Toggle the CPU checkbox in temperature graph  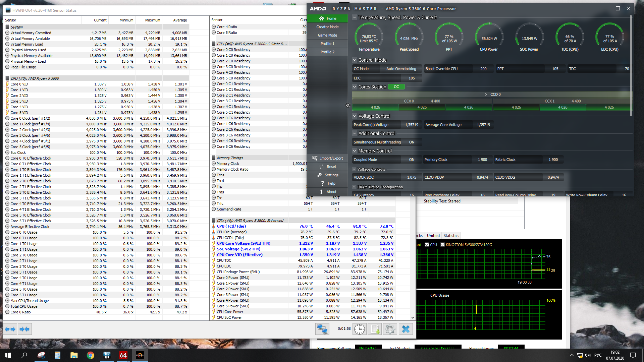[x=427, y=245]
